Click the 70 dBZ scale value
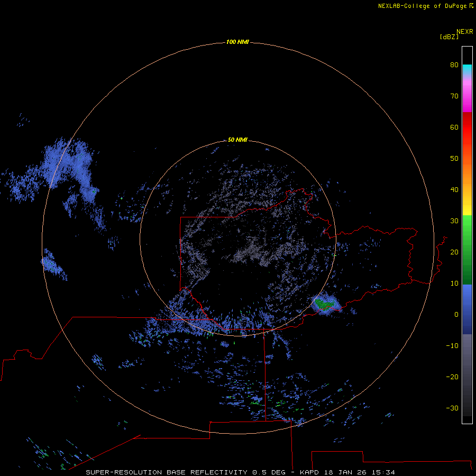The image size is (476, 476). coord(454,96)
